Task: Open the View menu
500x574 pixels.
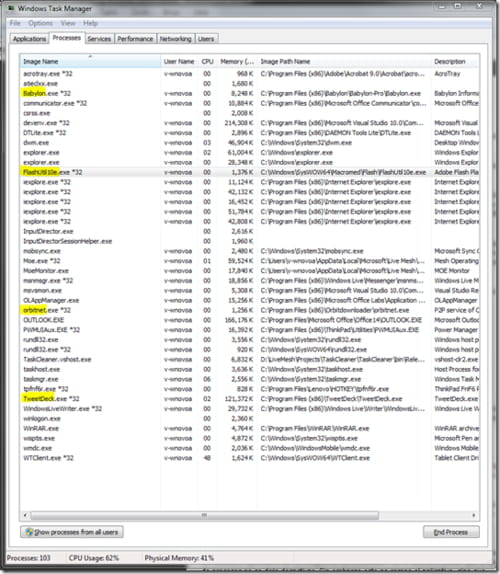Action: [x=68, y=23]
